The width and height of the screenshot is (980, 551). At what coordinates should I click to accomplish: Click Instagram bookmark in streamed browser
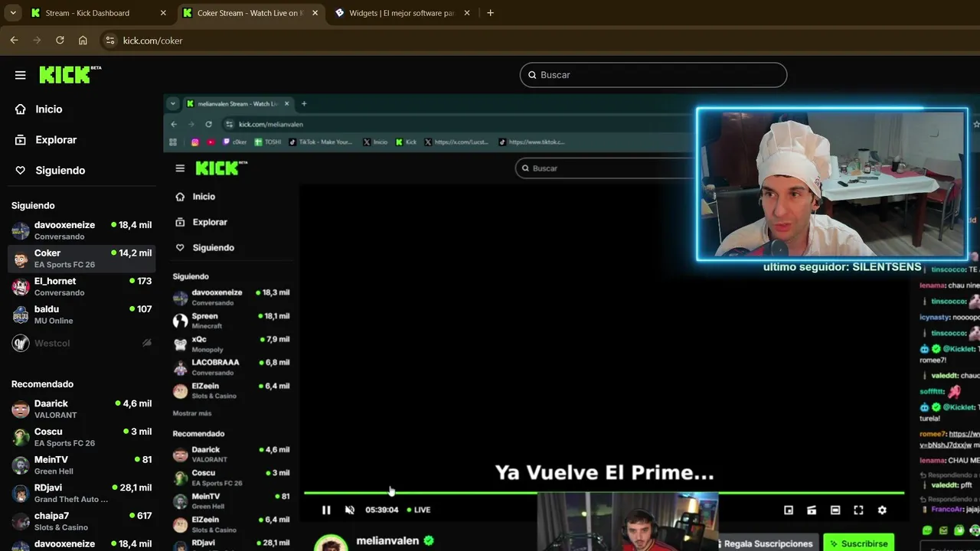(x=194, y=142)
